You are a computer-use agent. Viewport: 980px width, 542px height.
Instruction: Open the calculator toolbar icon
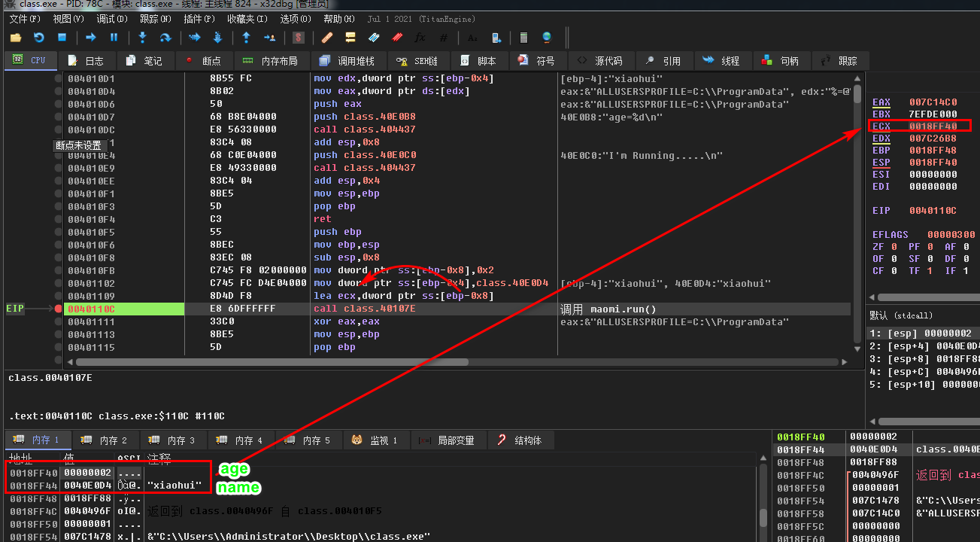point(524,37)
